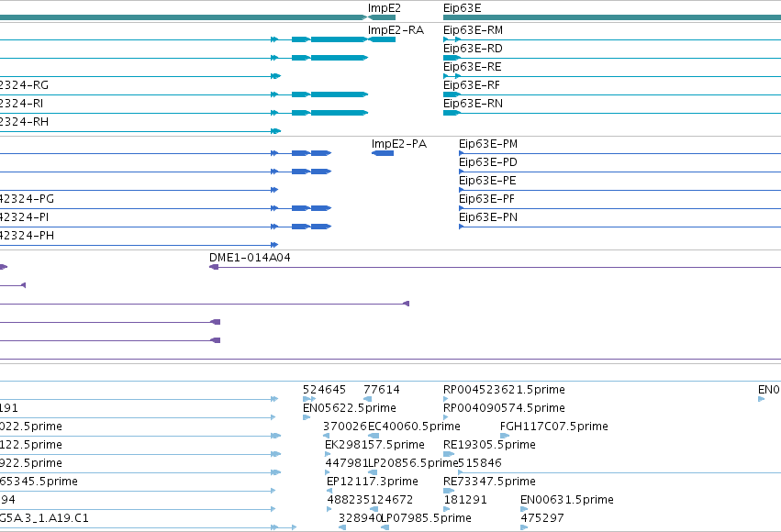781x532 pixels.
Task: Open the Eip63E-RE transcript
Action: pos(473,67)
